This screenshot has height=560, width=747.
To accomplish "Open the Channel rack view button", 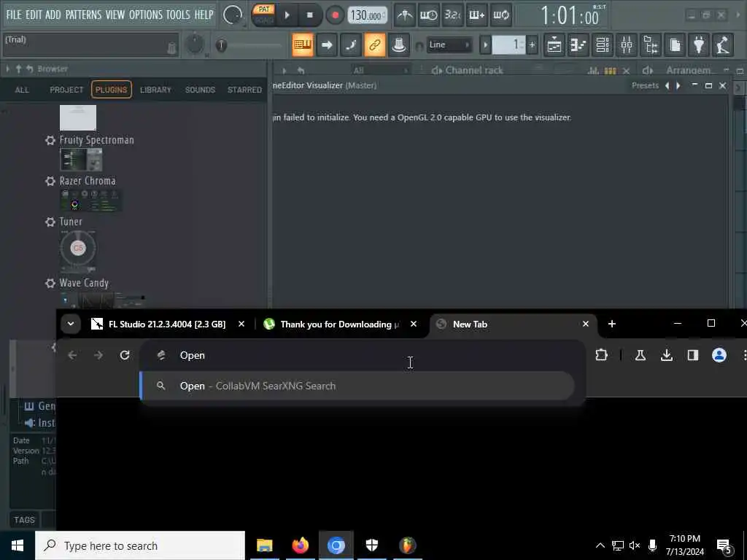I will click(x=603, y=44).
